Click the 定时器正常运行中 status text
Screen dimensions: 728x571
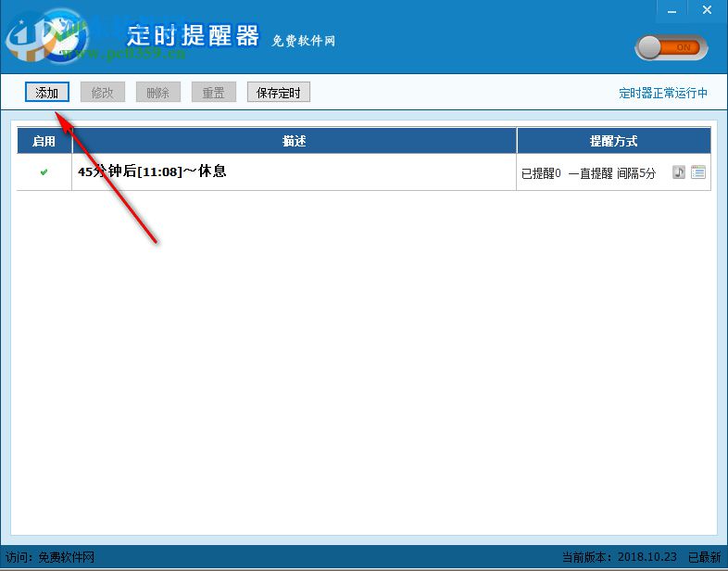(x=663, y=93)
